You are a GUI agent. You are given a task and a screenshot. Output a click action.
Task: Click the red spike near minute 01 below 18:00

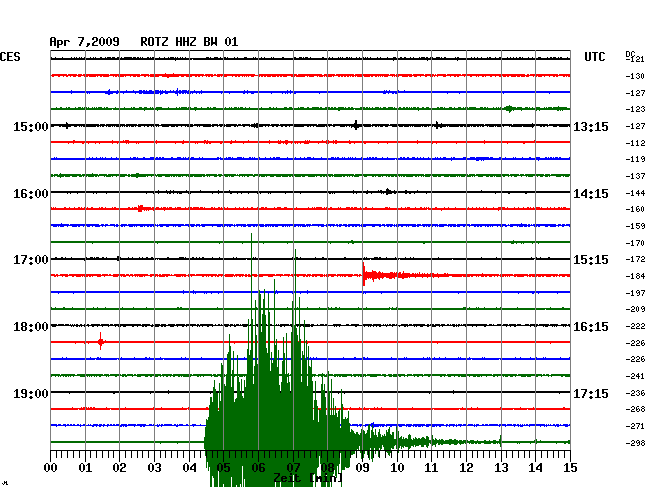tap(100, 341)
